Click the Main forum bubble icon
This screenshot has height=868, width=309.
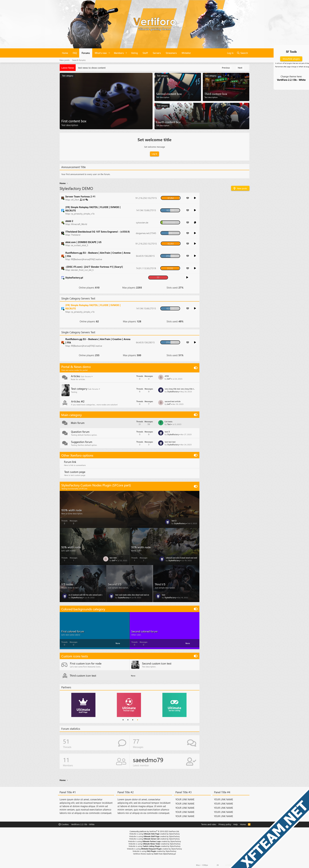(65, 423)
